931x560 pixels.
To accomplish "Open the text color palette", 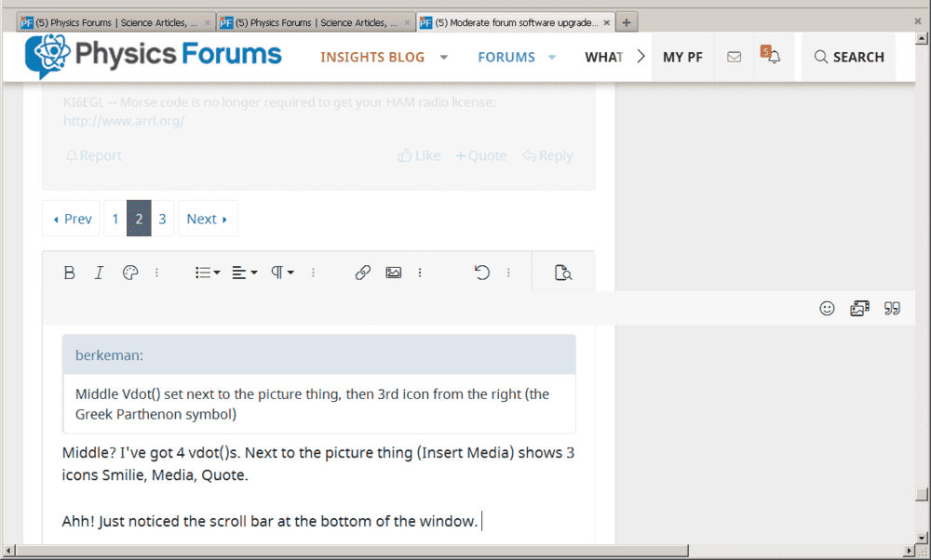I will click(x=130, y=273).
